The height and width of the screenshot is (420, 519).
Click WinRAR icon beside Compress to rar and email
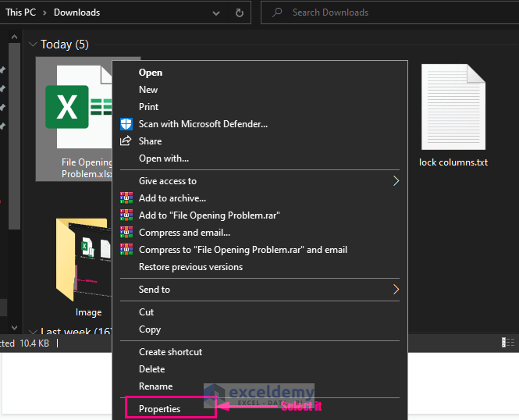point(126,250)
